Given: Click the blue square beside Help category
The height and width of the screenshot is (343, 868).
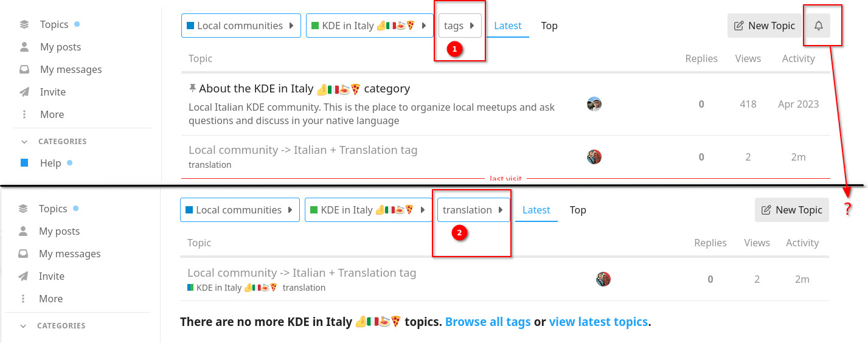Looking at the screenshot, I should click(24, 163).
